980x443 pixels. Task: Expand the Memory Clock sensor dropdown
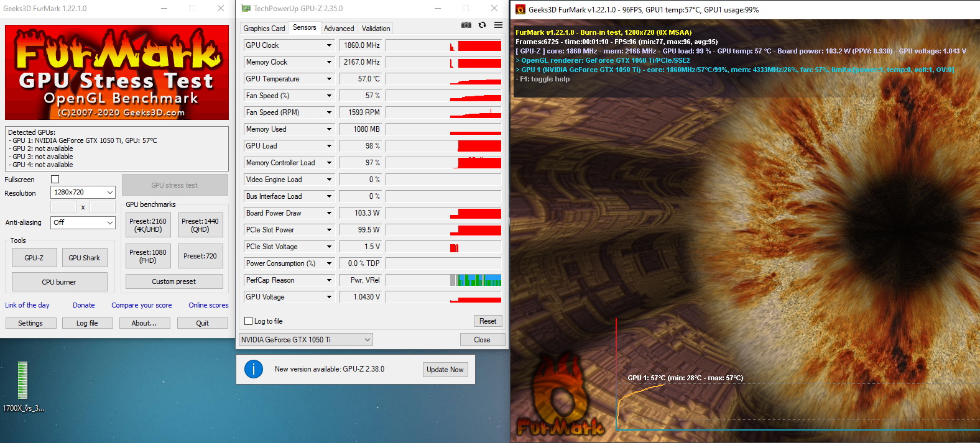point(329,62)
